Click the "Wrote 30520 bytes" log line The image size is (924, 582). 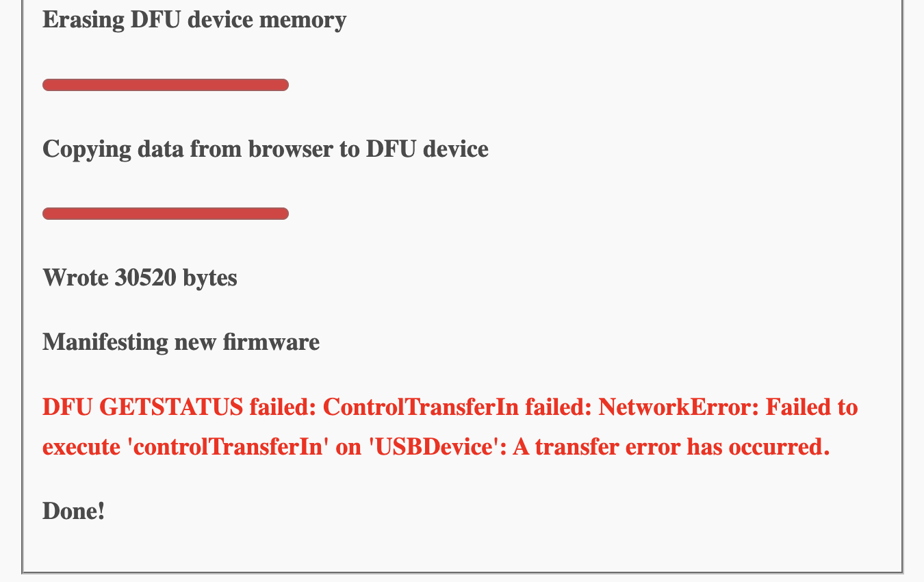point(140,278)
